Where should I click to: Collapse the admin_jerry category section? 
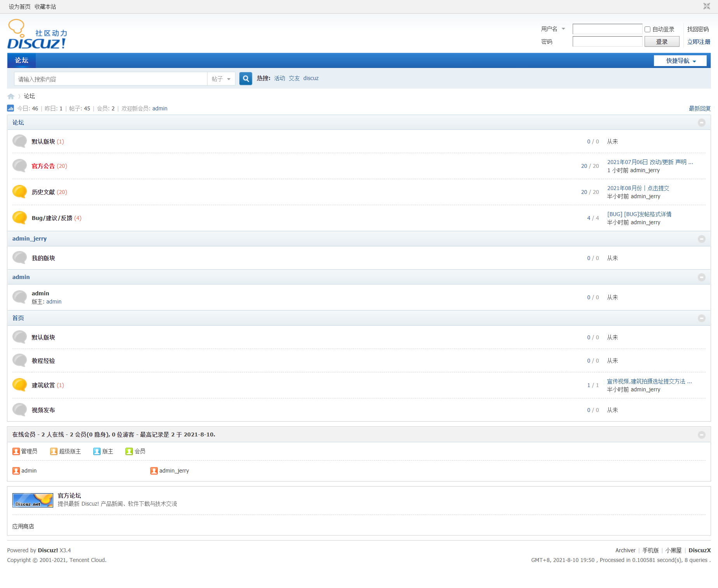coord(701,239)
